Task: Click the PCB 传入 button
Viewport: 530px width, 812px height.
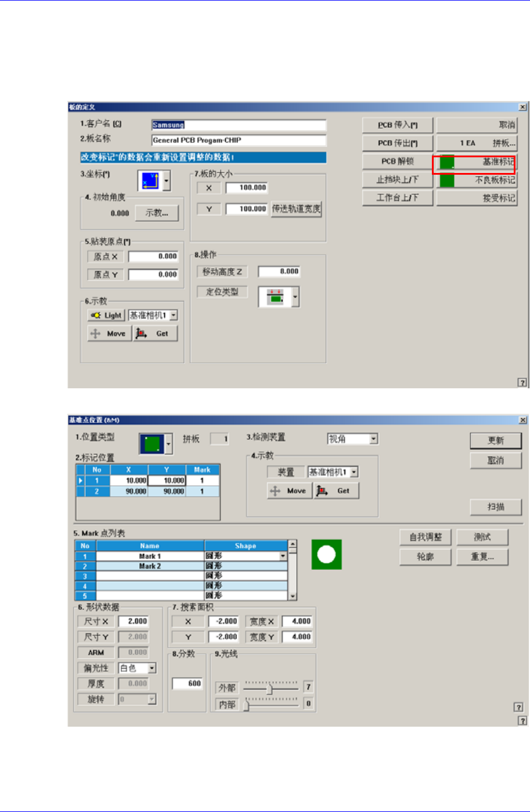Action: 398,125
